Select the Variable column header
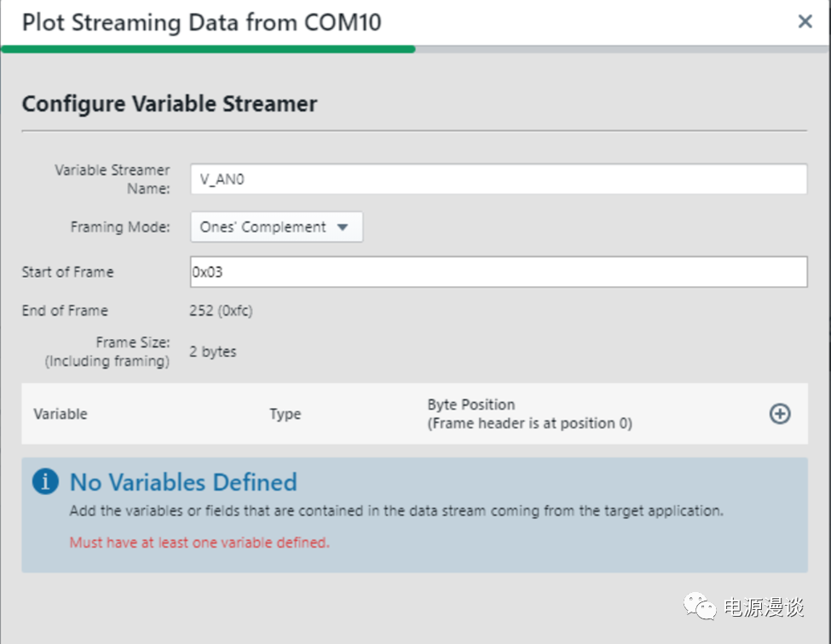 click(61, 414)
